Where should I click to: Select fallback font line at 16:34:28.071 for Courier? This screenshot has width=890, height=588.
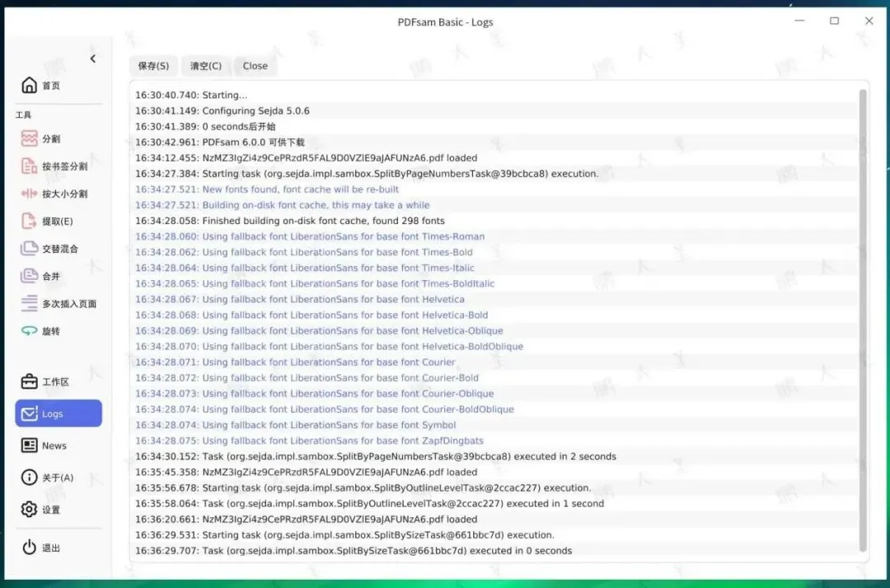(x=494, y=362)
